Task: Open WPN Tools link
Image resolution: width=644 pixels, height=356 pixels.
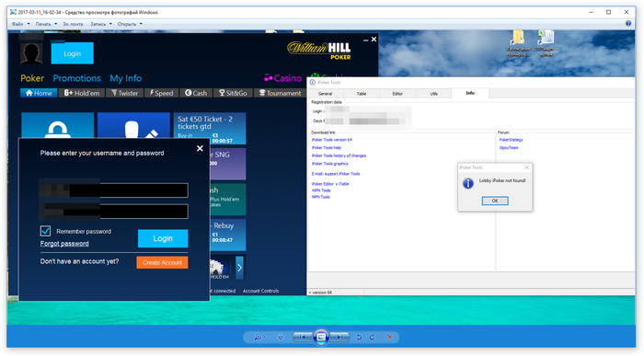Action: pos(321,190)
